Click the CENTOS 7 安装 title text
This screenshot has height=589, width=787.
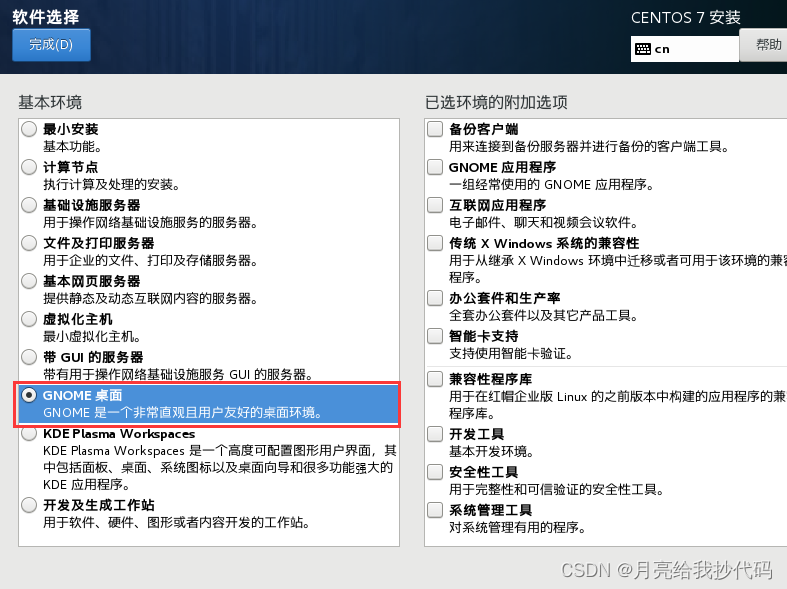[686, 18]
